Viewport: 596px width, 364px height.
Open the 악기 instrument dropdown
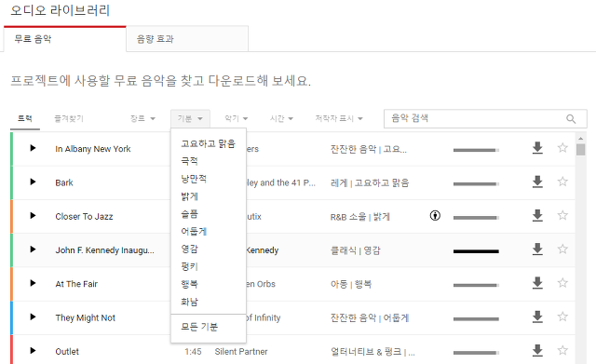[x=236, y=118]
